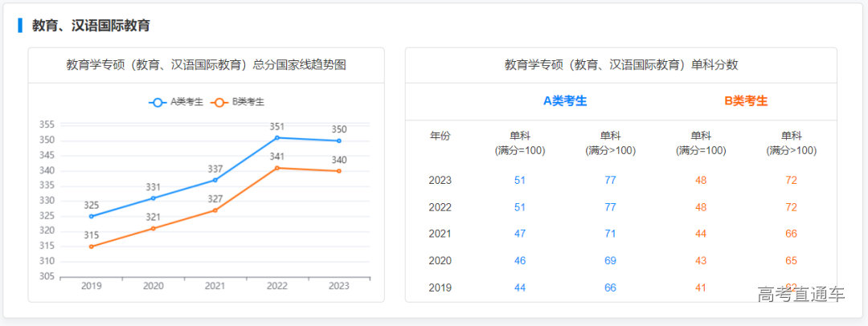Click the 315 data point for 2019

point(91,247)
